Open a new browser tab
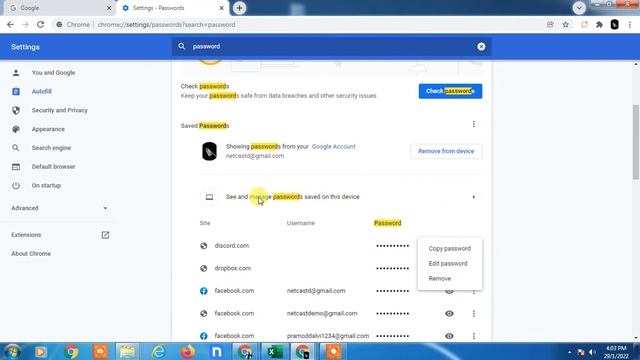The image size is (640, 360). coord(240,8)
